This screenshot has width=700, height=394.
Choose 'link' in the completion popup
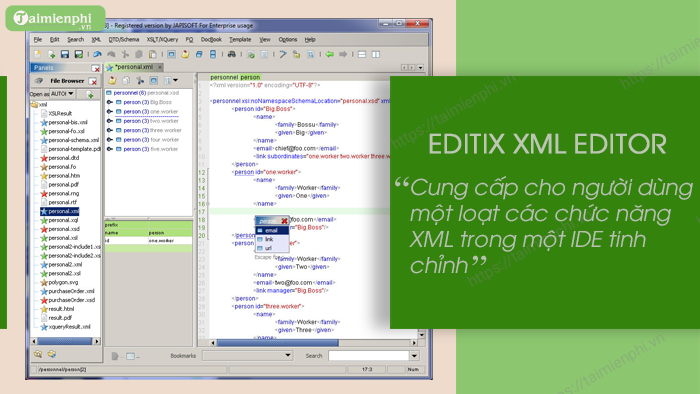point(272,240)
